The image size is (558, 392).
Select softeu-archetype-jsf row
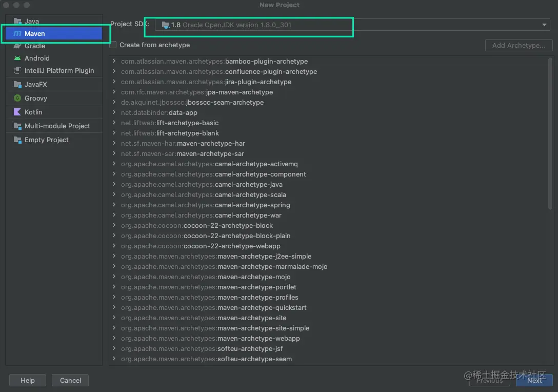327,348
